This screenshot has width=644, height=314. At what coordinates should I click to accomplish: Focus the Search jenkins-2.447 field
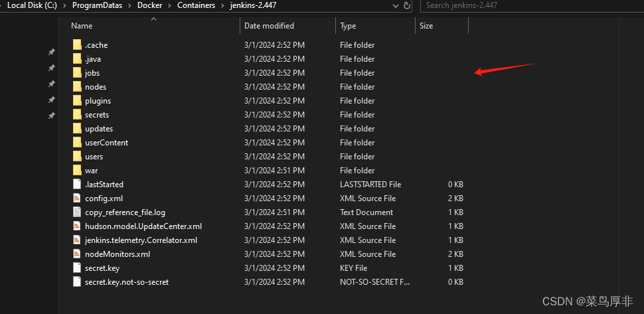click(532, 6)
